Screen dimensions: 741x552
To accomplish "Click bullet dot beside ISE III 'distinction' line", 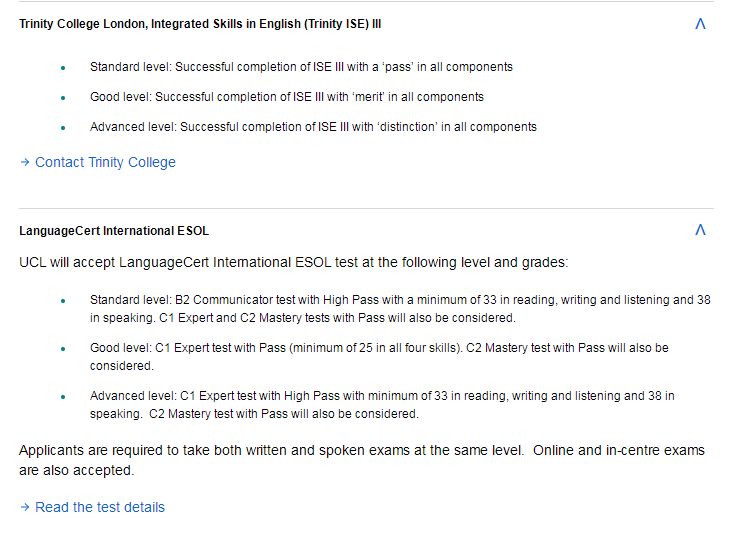I will [63, 128].
